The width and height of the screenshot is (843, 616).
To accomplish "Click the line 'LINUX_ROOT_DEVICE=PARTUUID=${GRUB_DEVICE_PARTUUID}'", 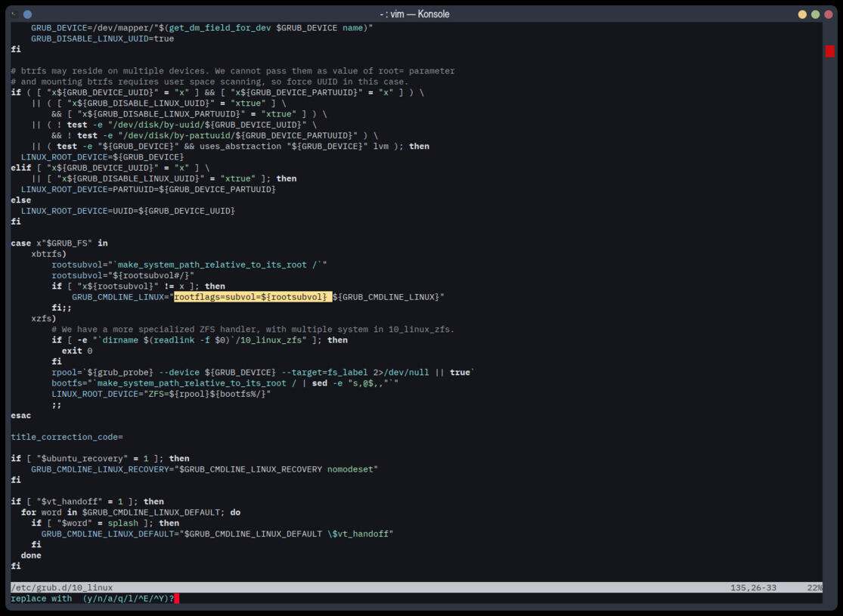I will 148,189.
